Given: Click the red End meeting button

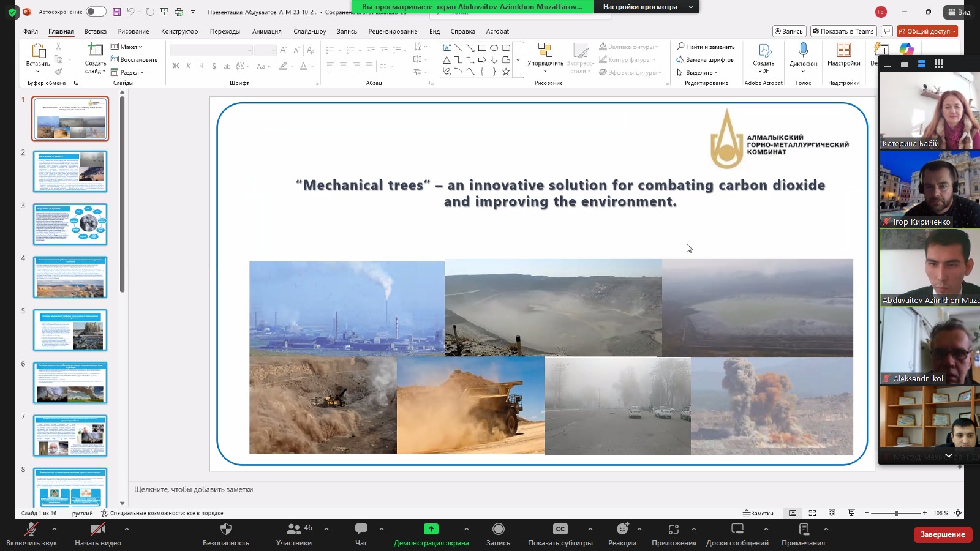Looking at the screenshot, I should click(x=942, y=534).
